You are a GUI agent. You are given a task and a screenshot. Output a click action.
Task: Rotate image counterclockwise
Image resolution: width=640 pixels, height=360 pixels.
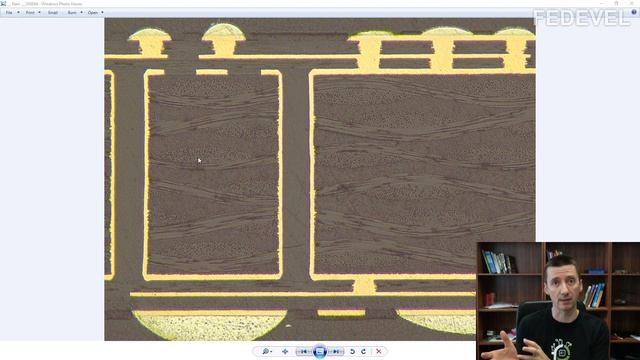(353, 351)
